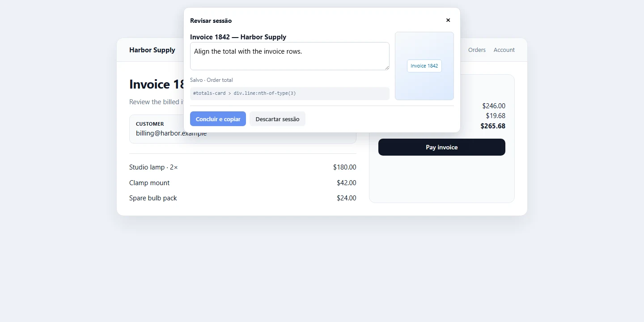Image resolution: width=644 pixels, height=322 pixels.
Task: Open the Orders navigation link
Action: click(x=477, y=50)
